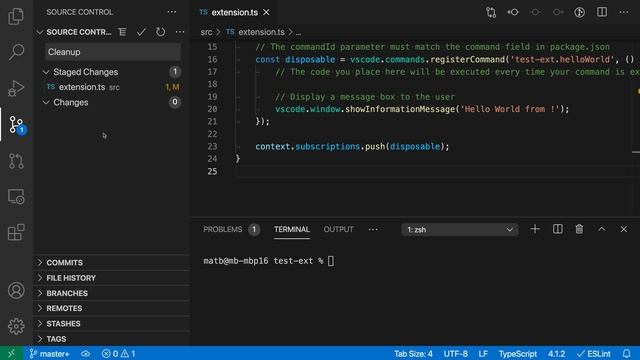
Task: Open the Accounts menu icon
Action: [16, 291]
